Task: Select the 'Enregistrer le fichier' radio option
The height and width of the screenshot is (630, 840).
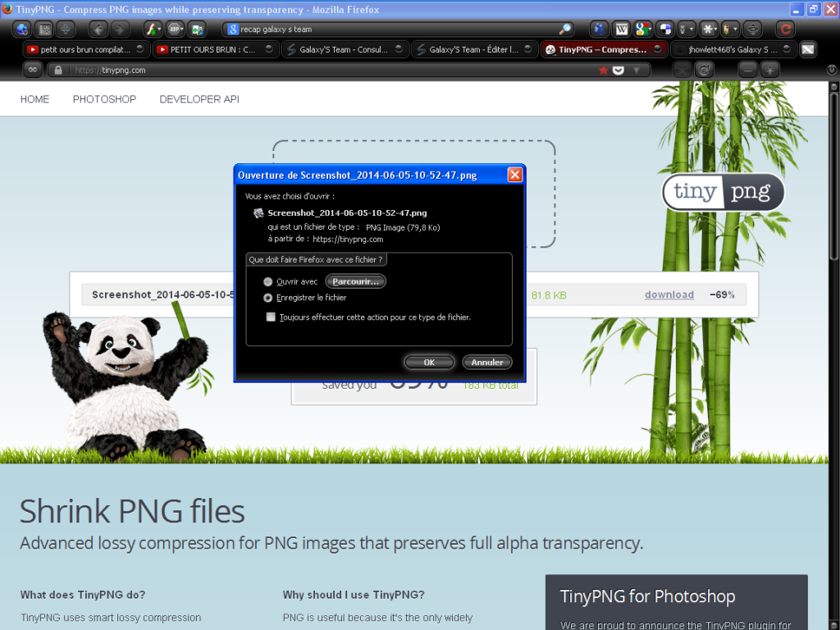Action: click(268, 298)
